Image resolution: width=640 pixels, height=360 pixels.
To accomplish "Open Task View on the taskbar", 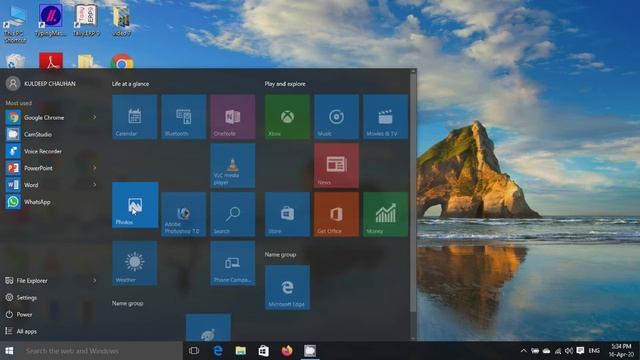I will coord(194,351).
